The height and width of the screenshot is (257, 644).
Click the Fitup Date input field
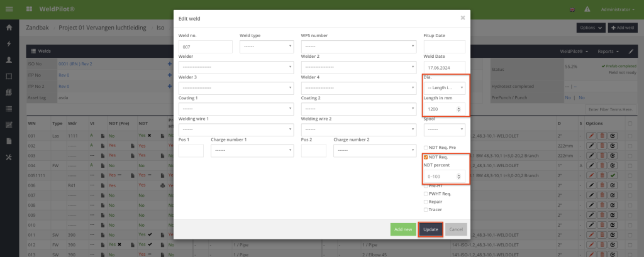click(x=445, y=46)
